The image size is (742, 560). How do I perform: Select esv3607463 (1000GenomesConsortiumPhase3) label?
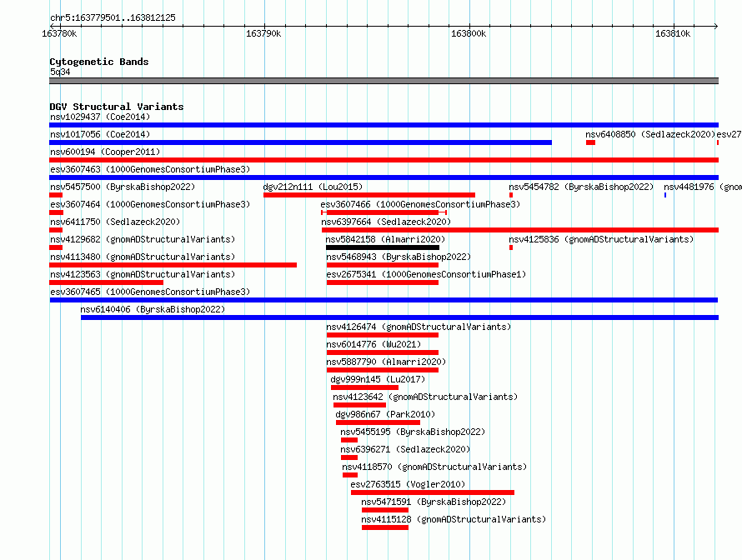[x=150, y=169]
